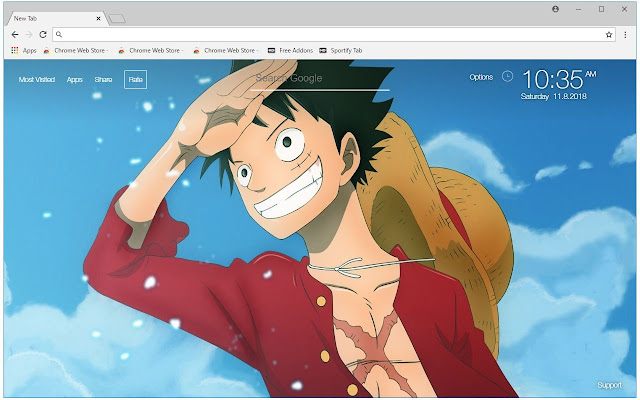
Task: Go back with the browser back arrow
Action: pyautogui.click(x=15, y=35)
